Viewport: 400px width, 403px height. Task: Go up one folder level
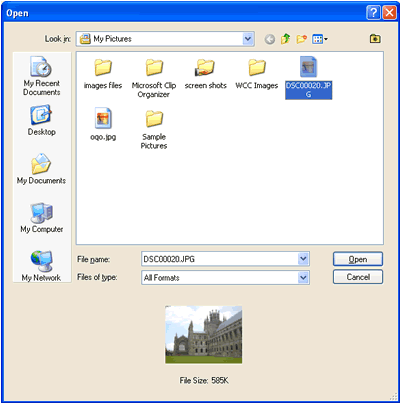pyautogui.click(x=285, y=39)
